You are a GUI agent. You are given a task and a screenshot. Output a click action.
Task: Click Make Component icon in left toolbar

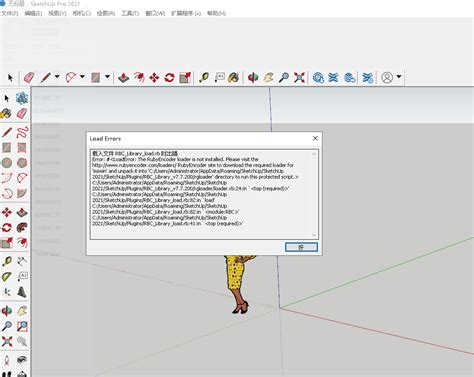pos(22,98)
